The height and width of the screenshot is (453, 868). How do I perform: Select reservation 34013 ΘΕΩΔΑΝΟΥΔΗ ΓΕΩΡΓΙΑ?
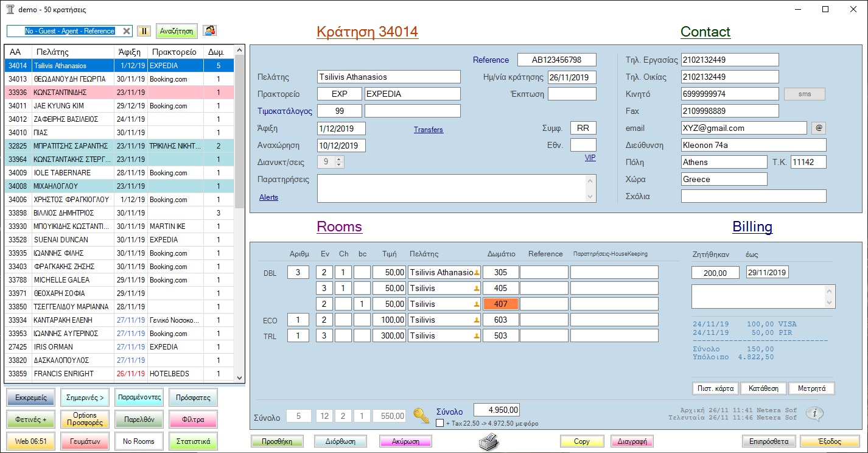point(119,79)
